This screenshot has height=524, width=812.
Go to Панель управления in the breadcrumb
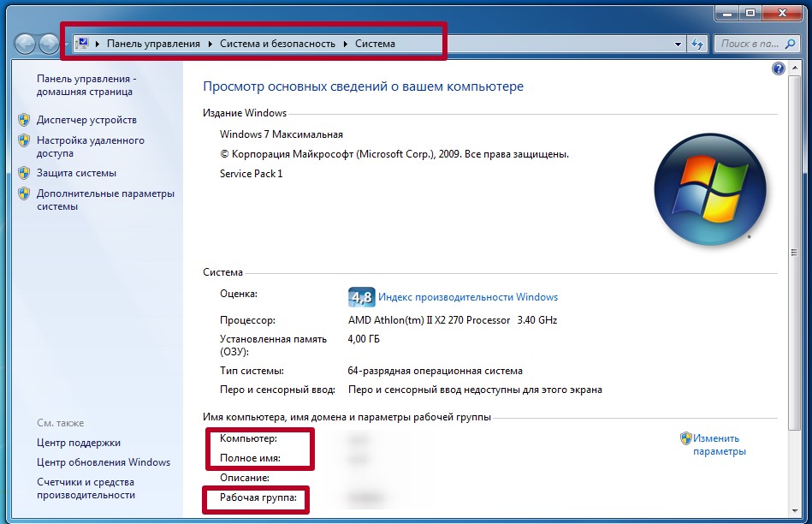pyautogui.click(x=153, y=44)
